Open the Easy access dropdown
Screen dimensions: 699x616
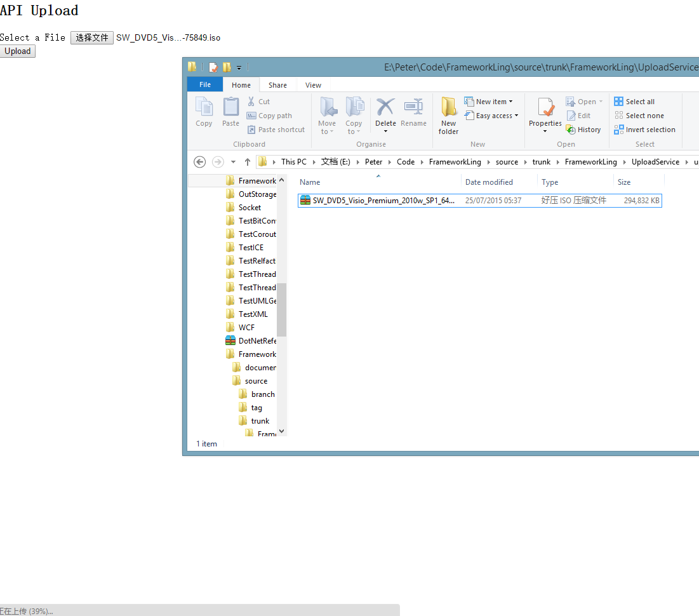tap(491, 116)
